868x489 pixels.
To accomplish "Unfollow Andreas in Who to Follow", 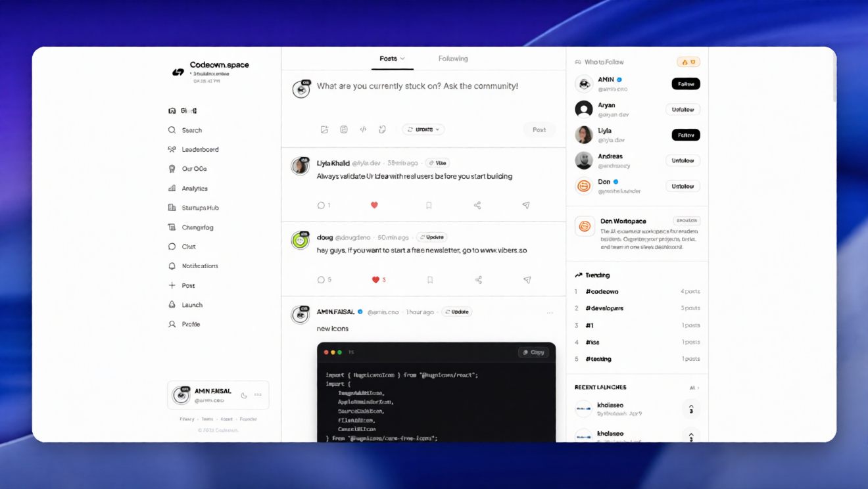I will click(683, 160).
